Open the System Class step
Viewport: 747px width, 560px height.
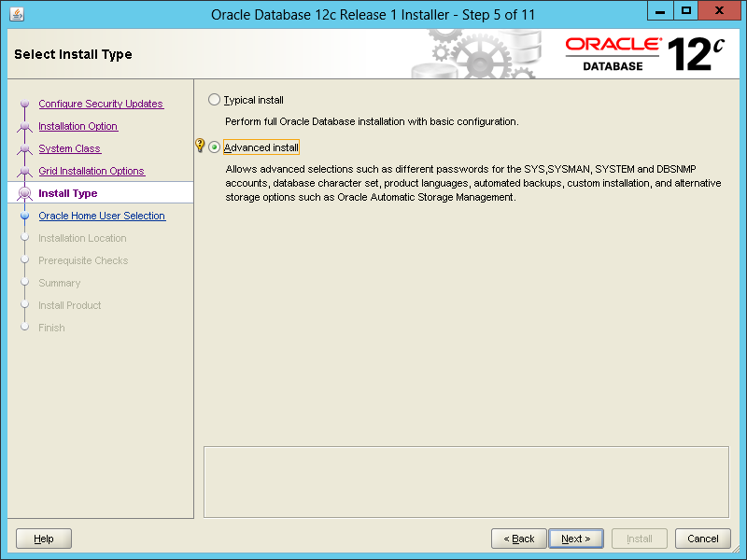pos(69,148)
